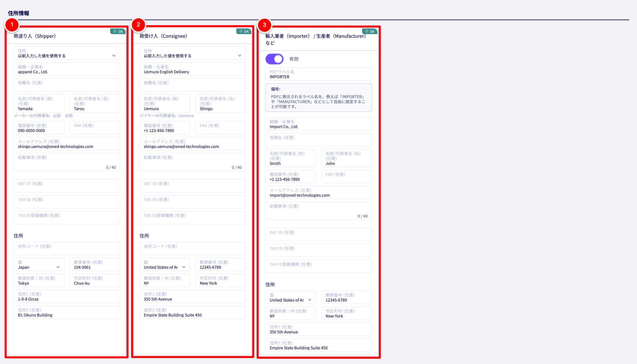Expand the Consignee country dropdown
Viewport: 637px width, 364px height.
click(165, 265)
